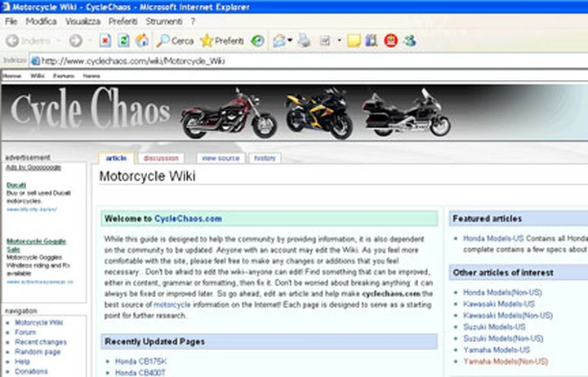This screenshot has width=588, height=377.
Task: Click the red round toolbar icon
Action: (x=390, y=41)
